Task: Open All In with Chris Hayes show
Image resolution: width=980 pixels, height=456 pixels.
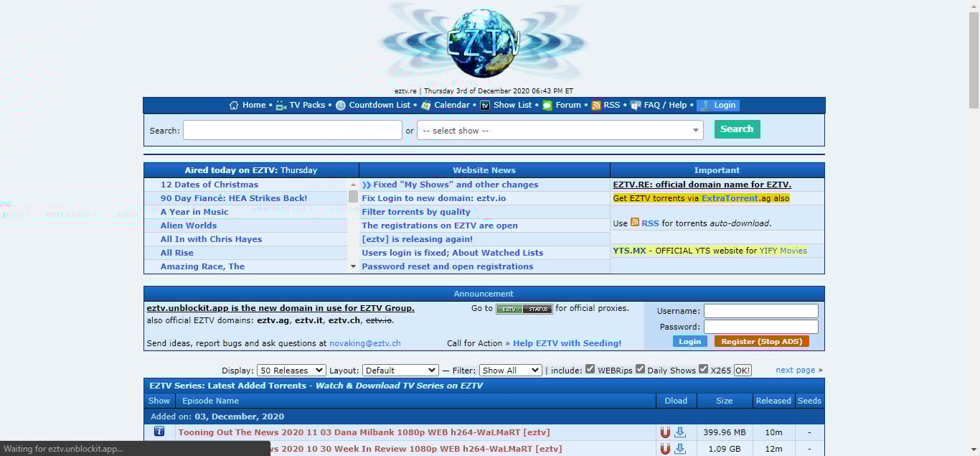Action: click(211, 239)
